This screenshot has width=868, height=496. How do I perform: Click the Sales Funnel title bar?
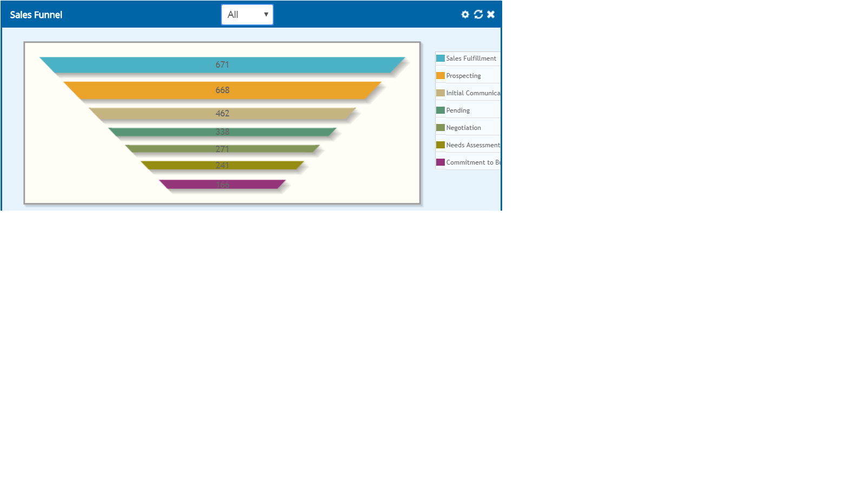tap(36, 15)
